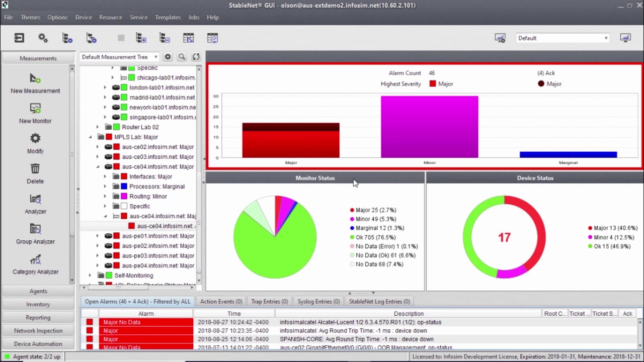The height and width of the screenshot is (362, 644).
Task: Open the Device Automation sidebar section
Action: pos(38,344)
